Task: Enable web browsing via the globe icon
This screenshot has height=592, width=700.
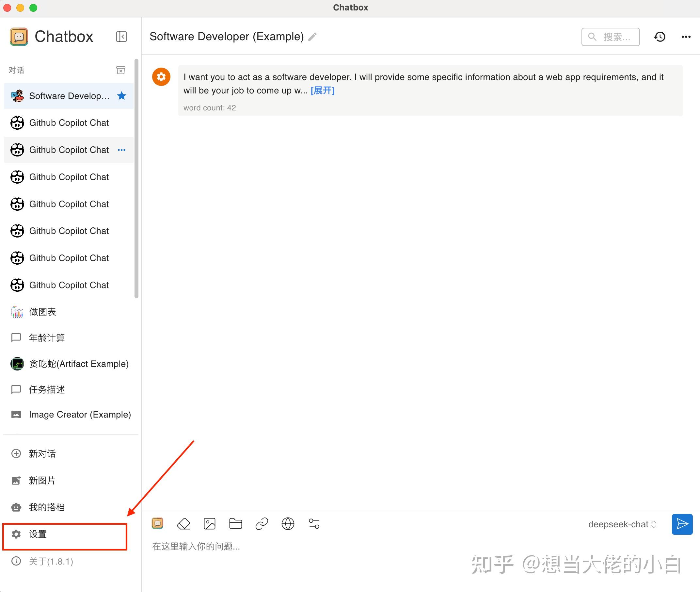Action: coord(288,523)
